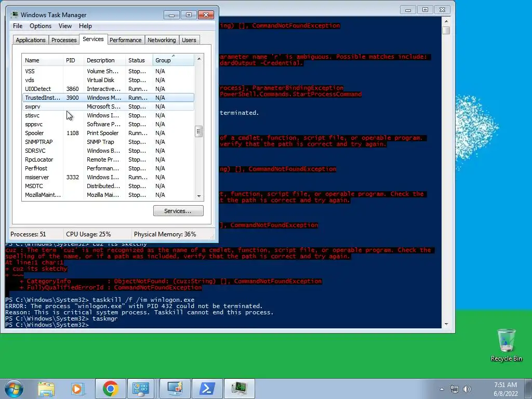Sort services by the PID column header
The image size is (532, 399).
(73, 60)
